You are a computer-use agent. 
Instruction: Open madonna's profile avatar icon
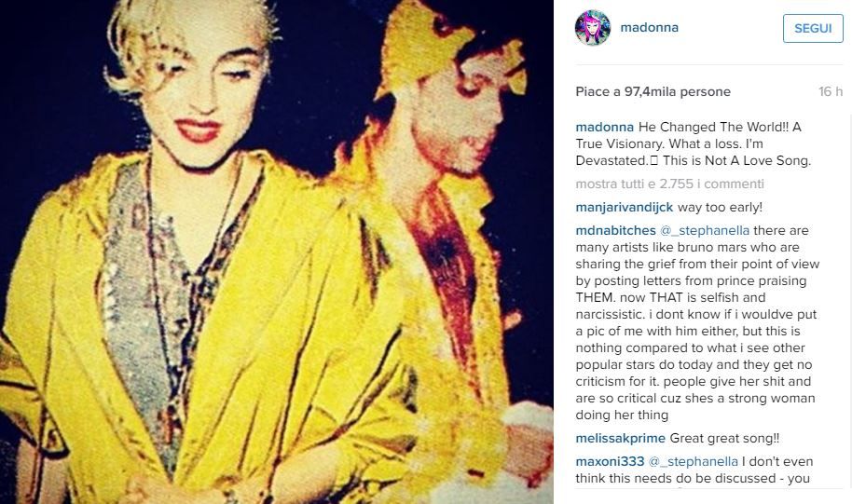click(x=593, y=28)
